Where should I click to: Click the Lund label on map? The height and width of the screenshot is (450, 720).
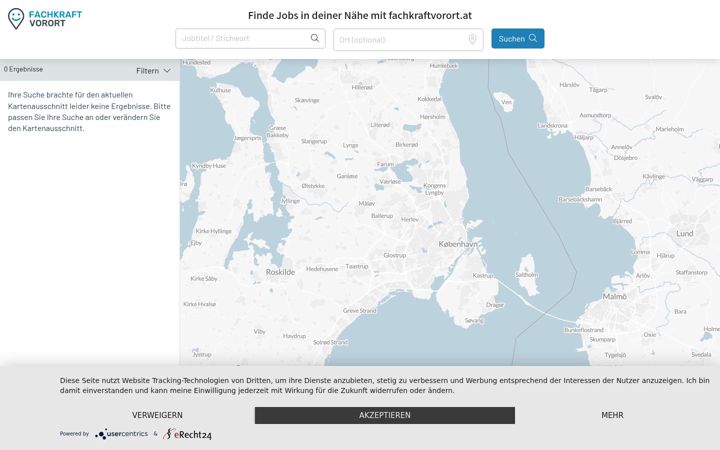pos(684,233)
